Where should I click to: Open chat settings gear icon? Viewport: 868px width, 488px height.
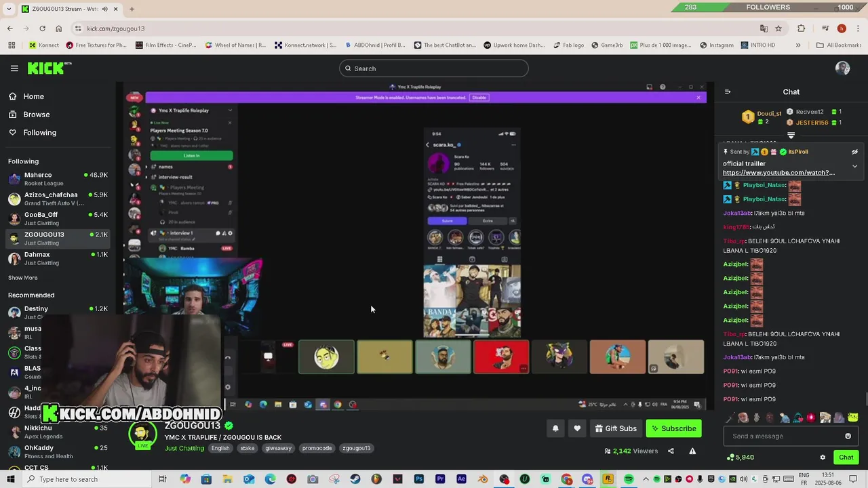click(823, 457)
